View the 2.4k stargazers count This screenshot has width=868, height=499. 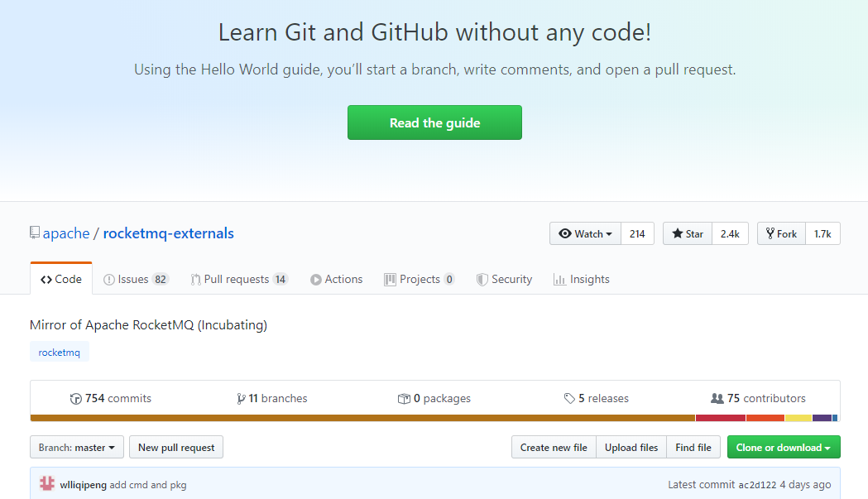click(730, 233)
